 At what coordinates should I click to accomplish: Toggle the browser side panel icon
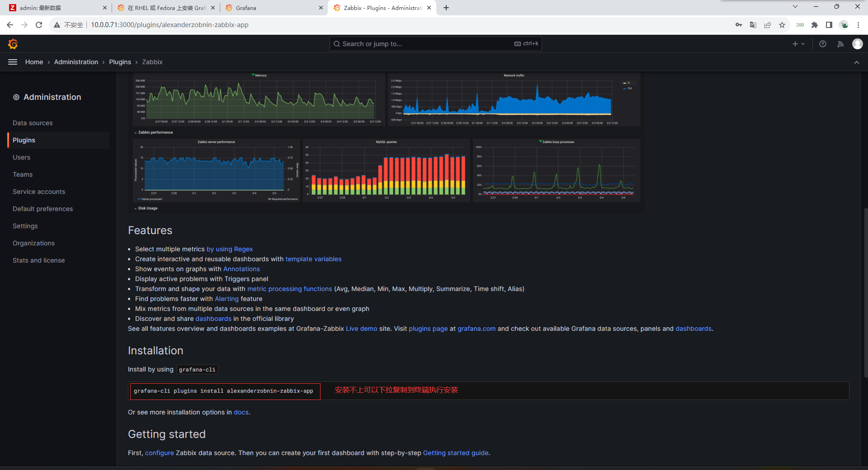point(829,25)
